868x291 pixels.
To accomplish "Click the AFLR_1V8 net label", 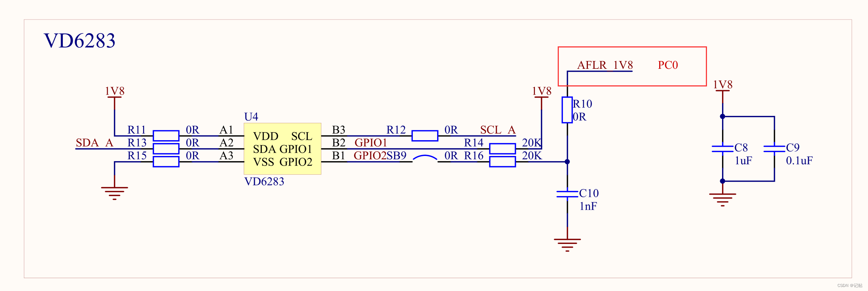I will point(605,65).
